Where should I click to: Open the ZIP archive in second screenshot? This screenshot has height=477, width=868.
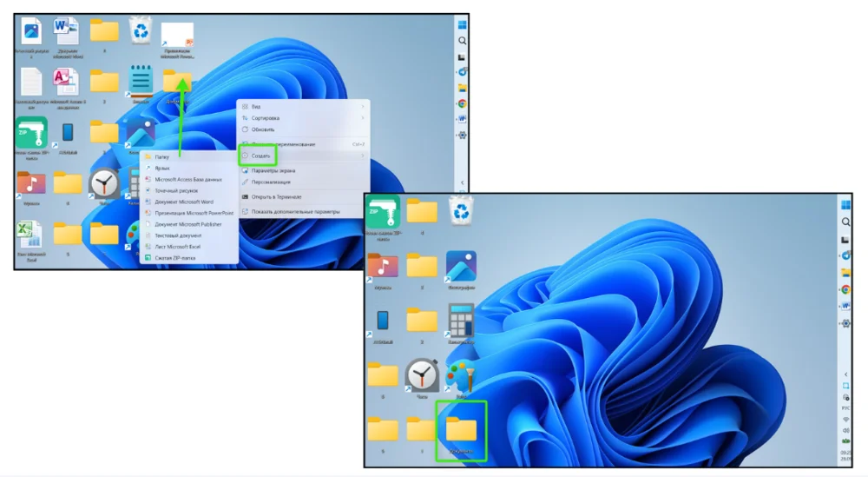(383, 211)
